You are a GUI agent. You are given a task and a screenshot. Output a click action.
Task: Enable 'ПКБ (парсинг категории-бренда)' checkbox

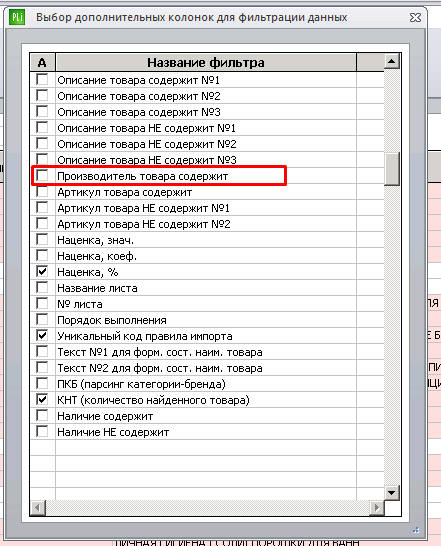coord(42,383)
